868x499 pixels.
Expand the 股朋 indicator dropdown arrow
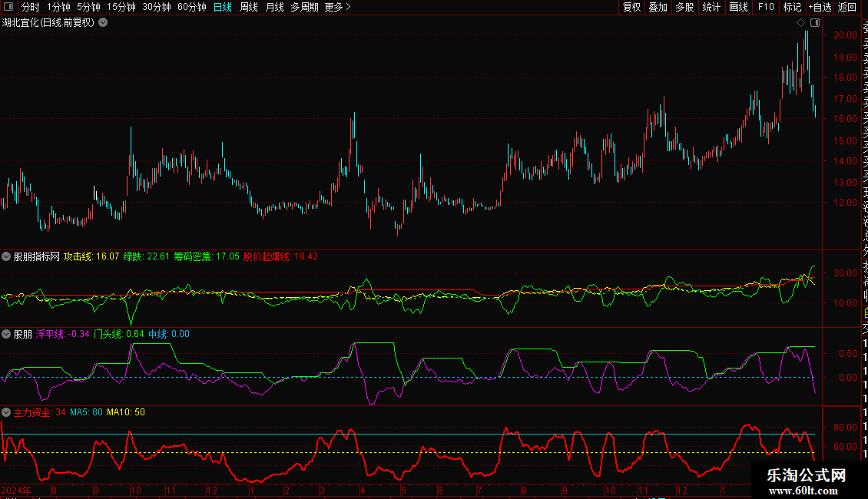point(6,334)
